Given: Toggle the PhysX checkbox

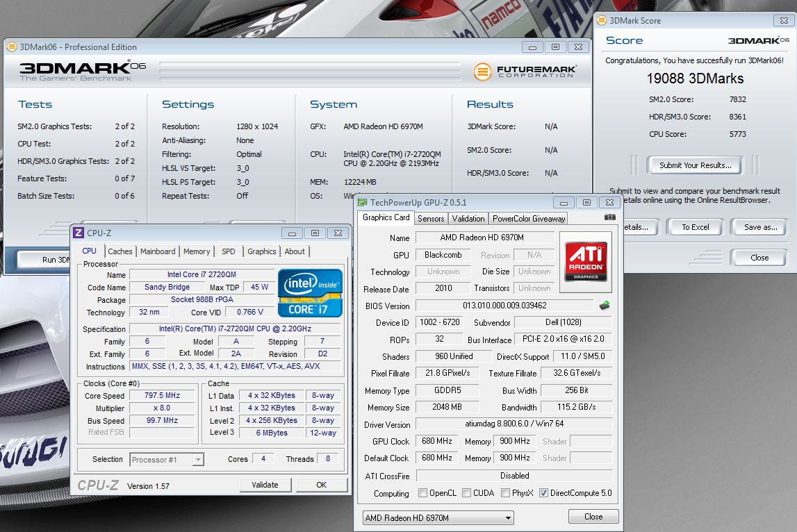Looking at the screenshot, I should pyautogui.click(x=505, y=493).
